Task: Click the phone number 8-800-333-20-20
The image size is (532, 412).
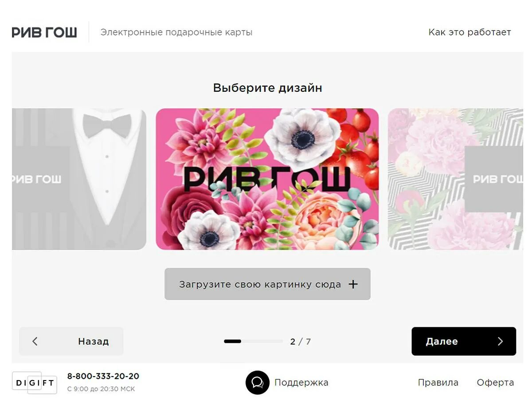Action: point(103,376)
